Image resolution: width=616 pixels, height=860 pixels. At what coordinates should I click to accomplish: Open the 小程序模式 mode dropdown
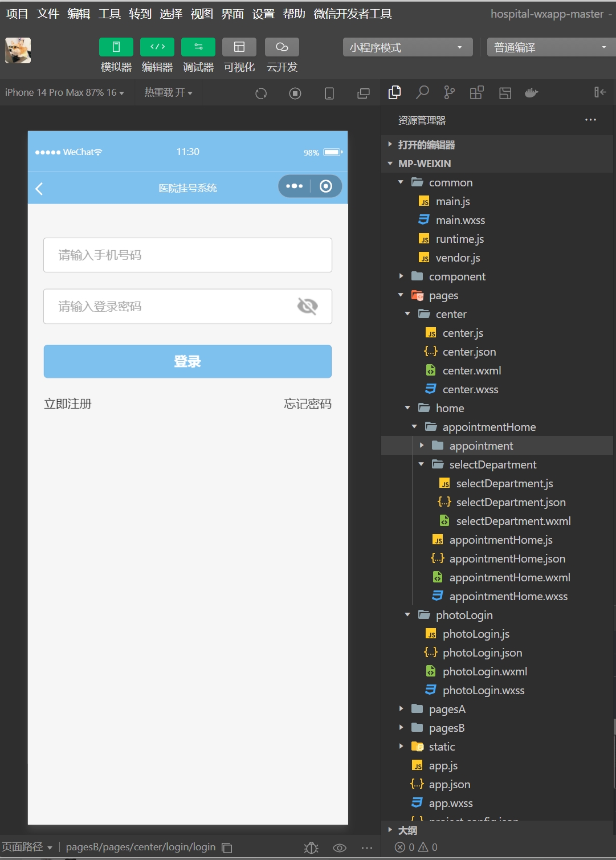408,47
